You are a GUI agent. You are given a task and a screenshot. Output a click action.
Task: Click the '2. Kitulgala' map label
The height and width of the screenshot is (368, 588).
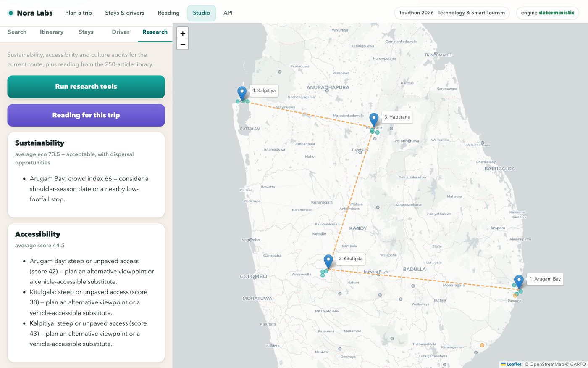point(350,259)
